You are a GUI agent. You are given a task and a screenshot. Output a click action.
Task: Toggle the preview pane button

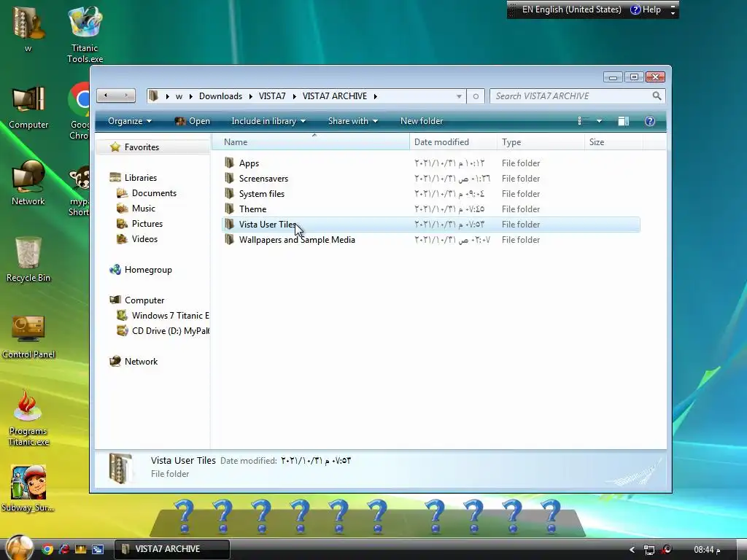coord(624,121)
